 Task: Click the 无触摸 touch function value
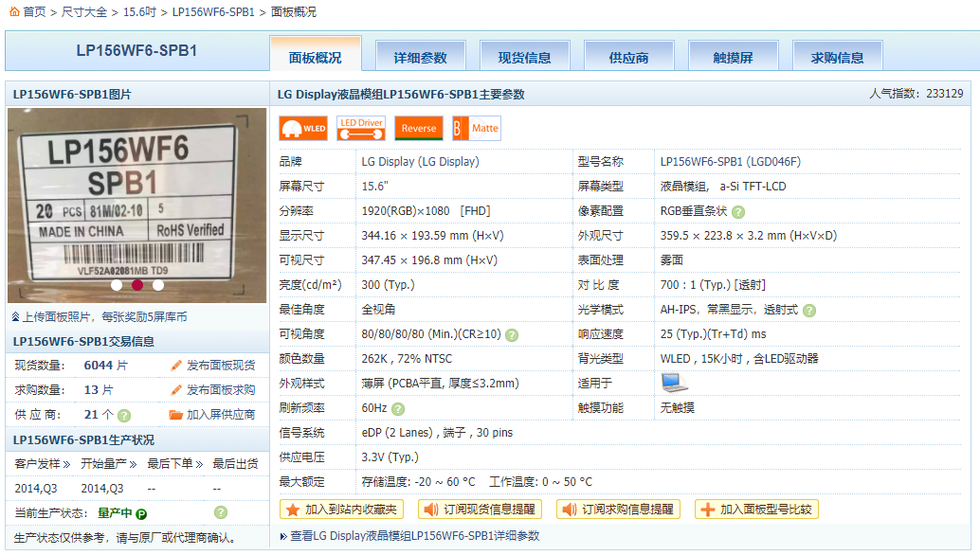678,408
